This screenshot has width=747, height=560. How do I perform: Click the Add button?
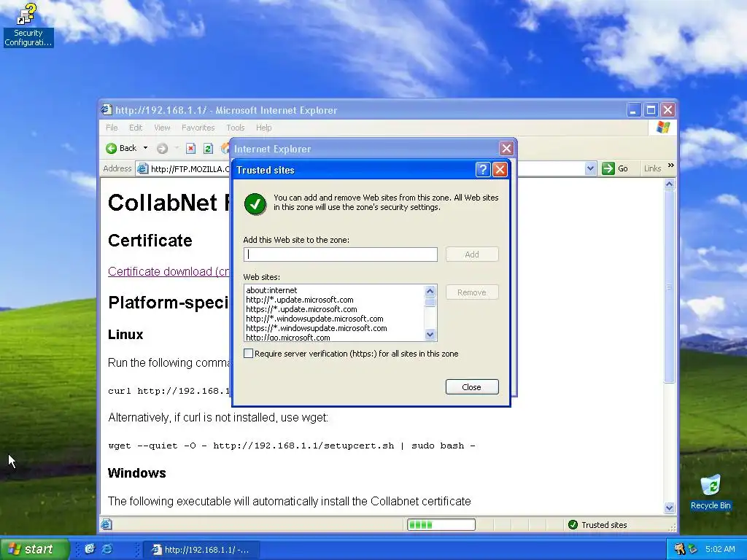[472, 254]
